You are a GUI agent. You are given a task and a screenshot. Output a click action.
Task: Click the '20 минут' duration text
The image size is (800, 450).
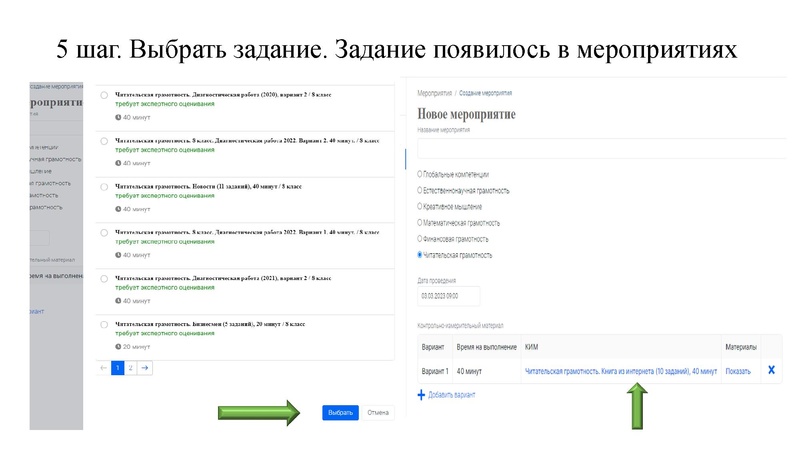(136, 347)
